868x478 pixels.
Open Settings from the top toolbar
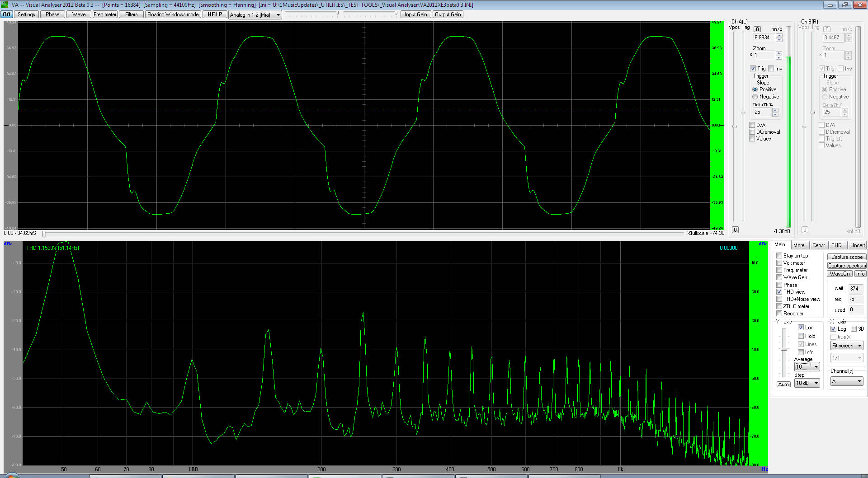(x=26, y=14)
